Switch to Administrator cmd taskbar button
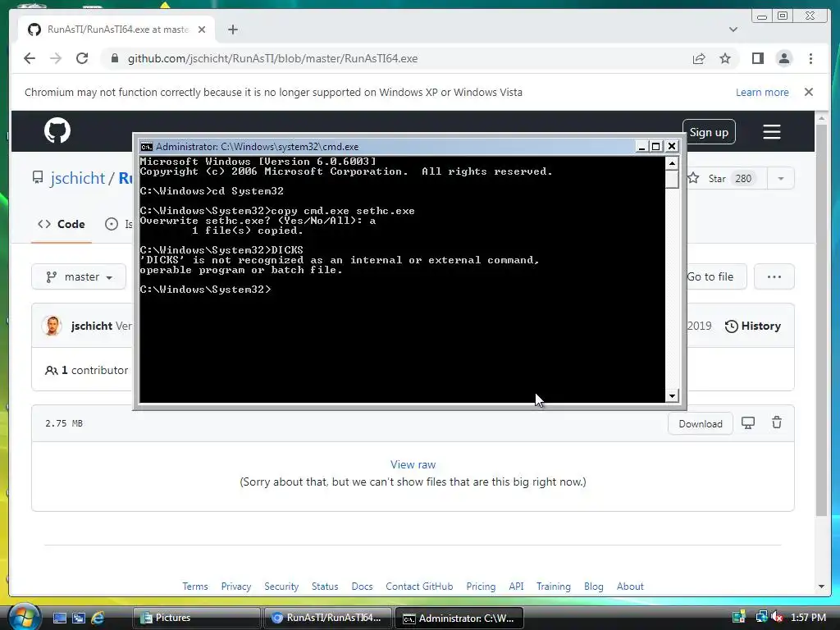This screenshot has height=630, width=840. click(459, 618)
